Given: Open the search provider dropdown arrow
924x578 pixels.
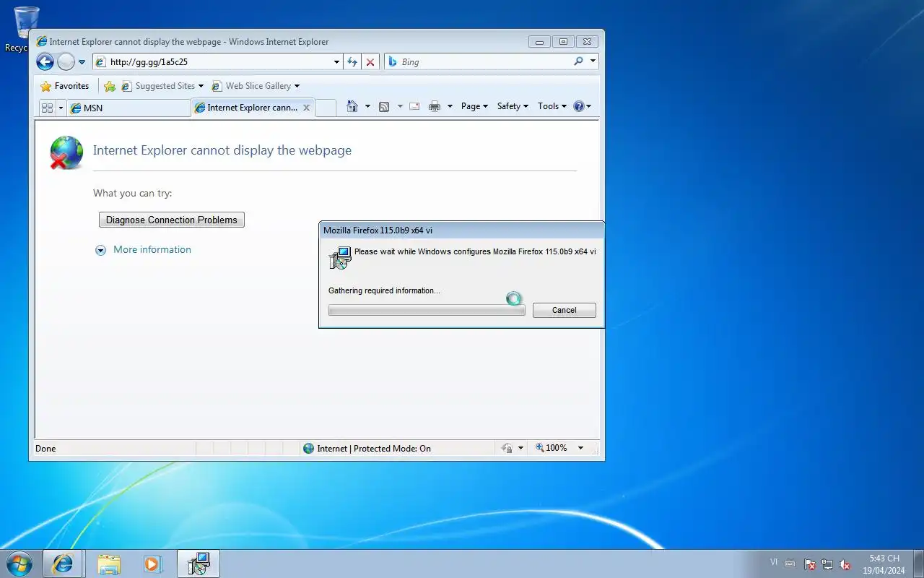Looking at the screenshot, I should [593, 61].
